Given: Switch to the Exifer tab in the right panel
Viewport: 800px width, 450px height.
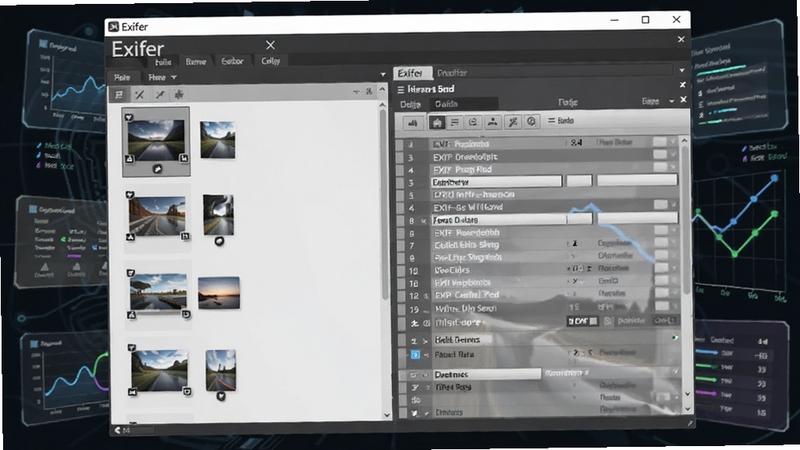Looking at the screenshot, I should (413, 73).
